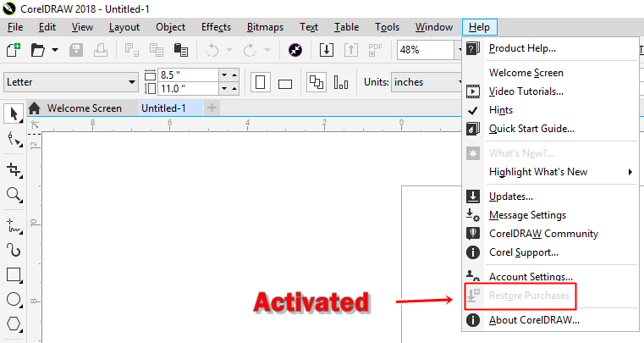Select the Crop tool
This screenshot has height=343, width=644.
pyautogui.click(x=14, y=169)
